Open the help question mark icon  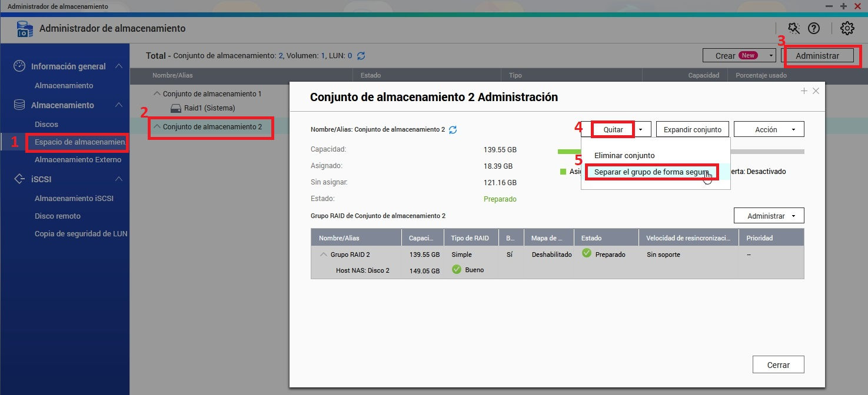pos(814,28)
